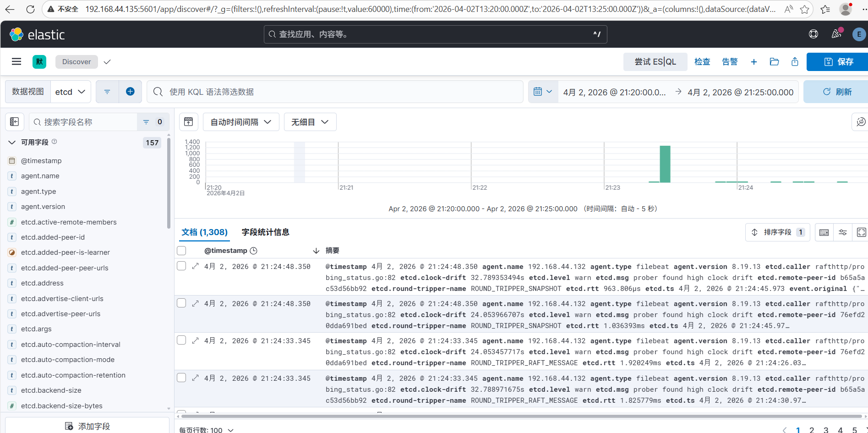Select first 21:24:33.345 row checkbox

(x=181, y=340)
